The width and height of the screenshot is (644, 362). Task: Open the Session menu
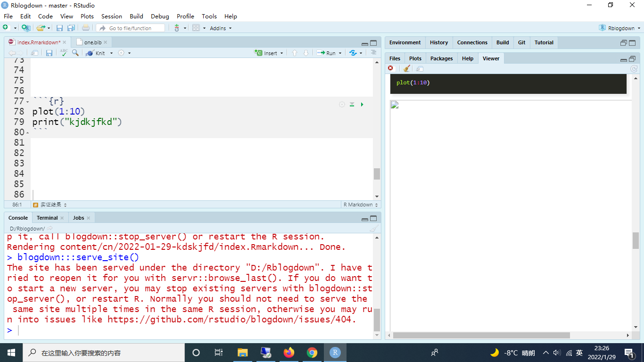111,16
